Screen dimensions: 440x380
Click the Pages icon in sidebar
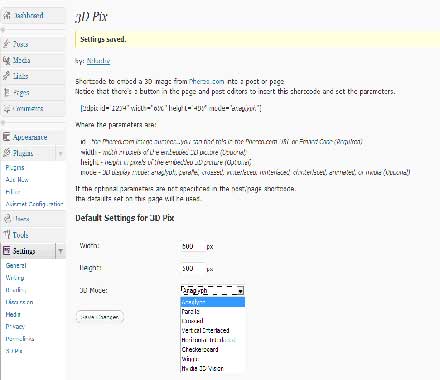[7, 92]
